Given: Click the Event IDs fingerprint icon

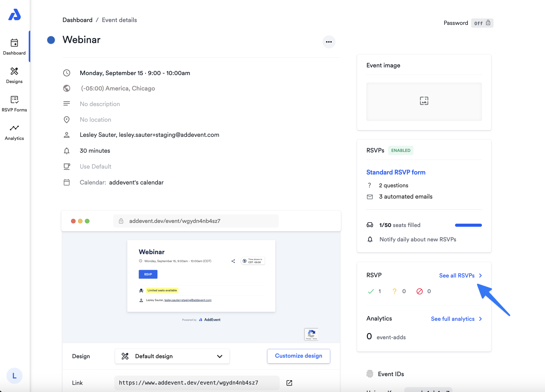Looking at the screenshot, I should click(x=370, y=374).
